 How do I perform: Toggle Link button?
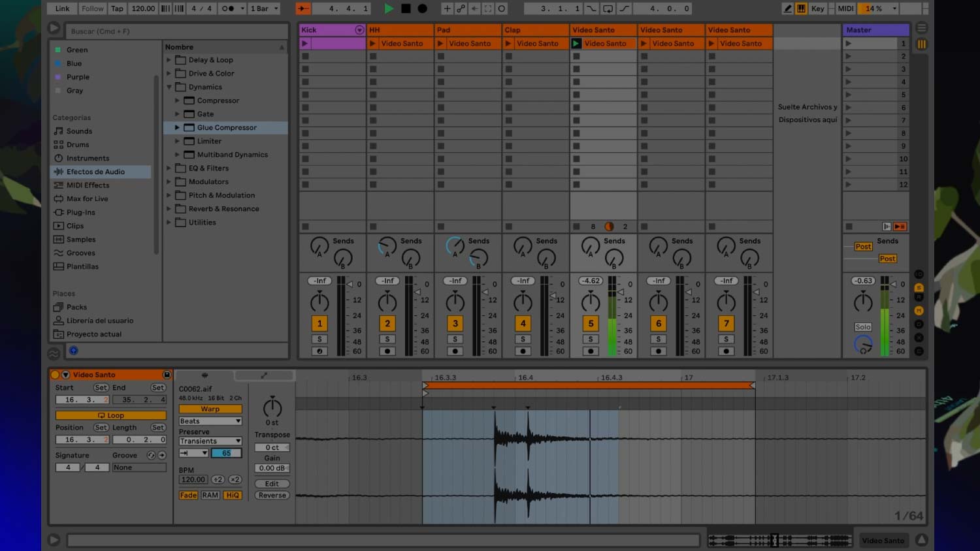click(x=62, y=8)
